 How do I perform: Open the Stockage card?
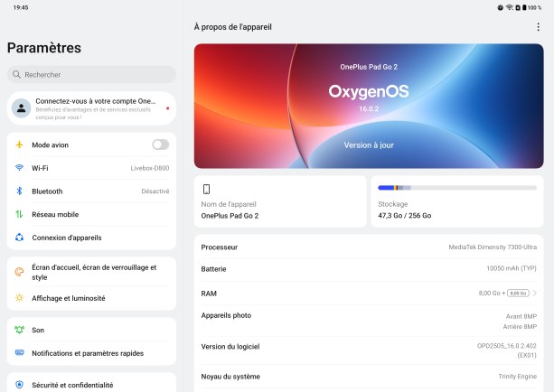pyautogui.click(x=457, y=201)
